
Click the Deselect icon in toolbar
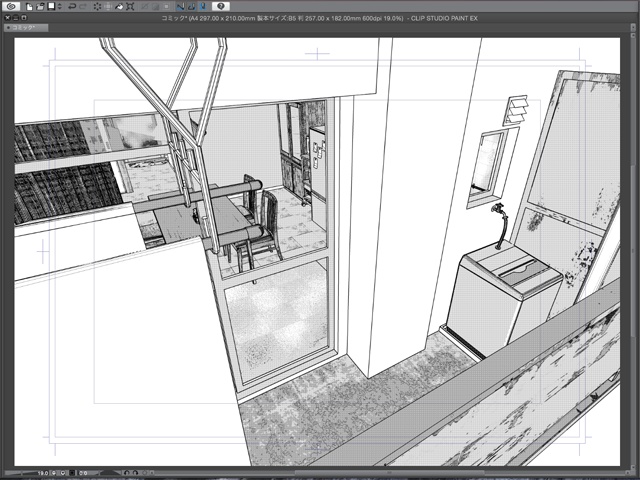click(x=144, y=7)
